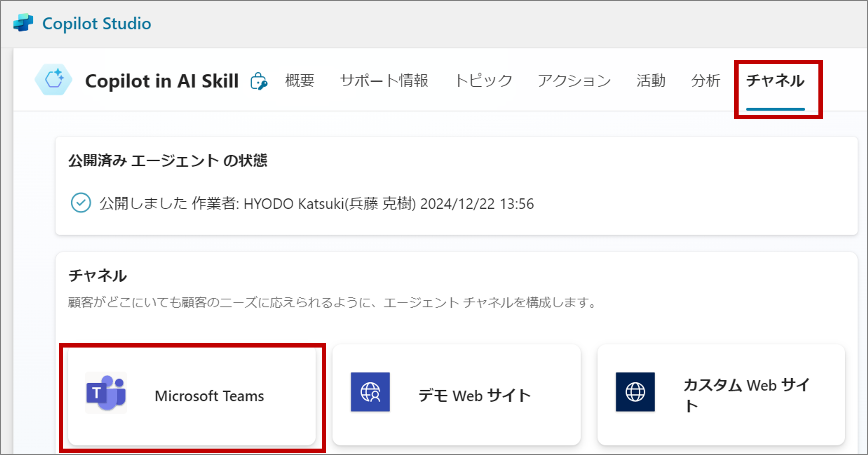Image resolution: width=868 pixels, height=455 pixels.
Task: Open the アクション tab
Action: 574,81
